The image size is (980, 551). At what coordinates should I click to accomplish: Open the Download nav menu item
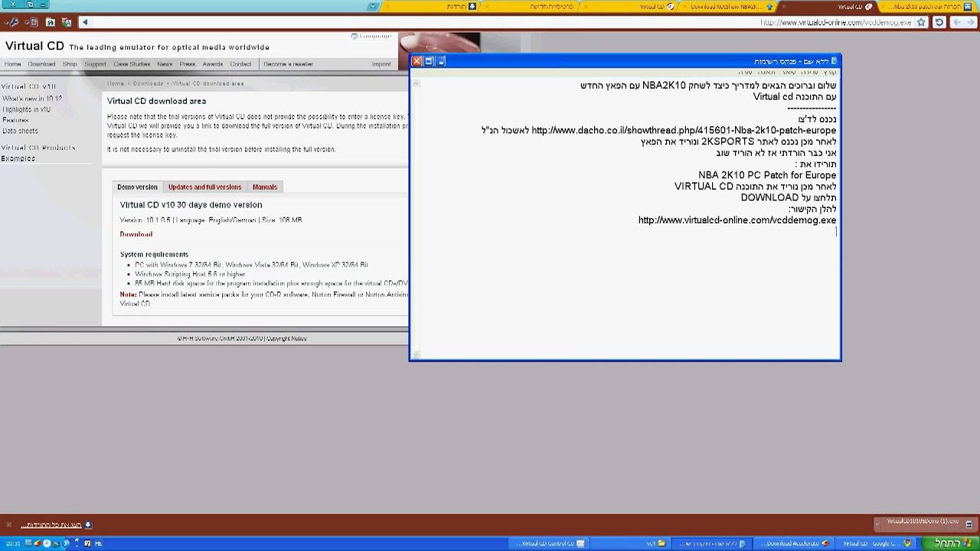tap(41, 64)
